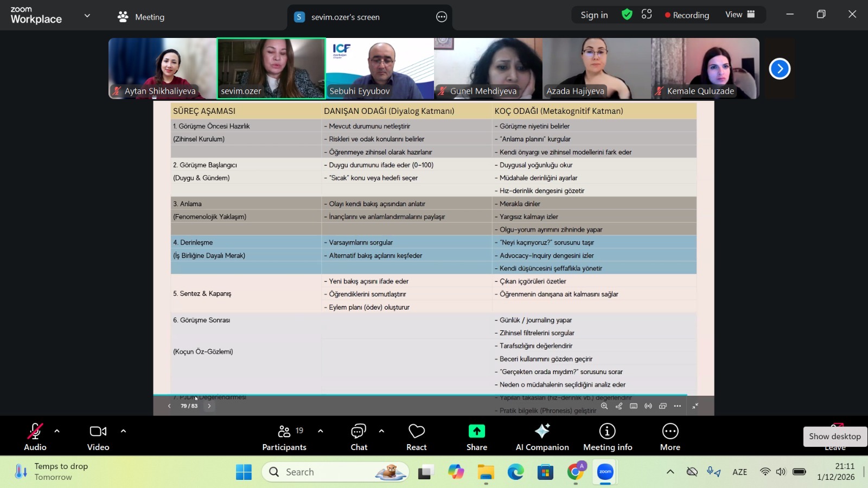Open the Zoom Workplace dropdown chevron

87,16
